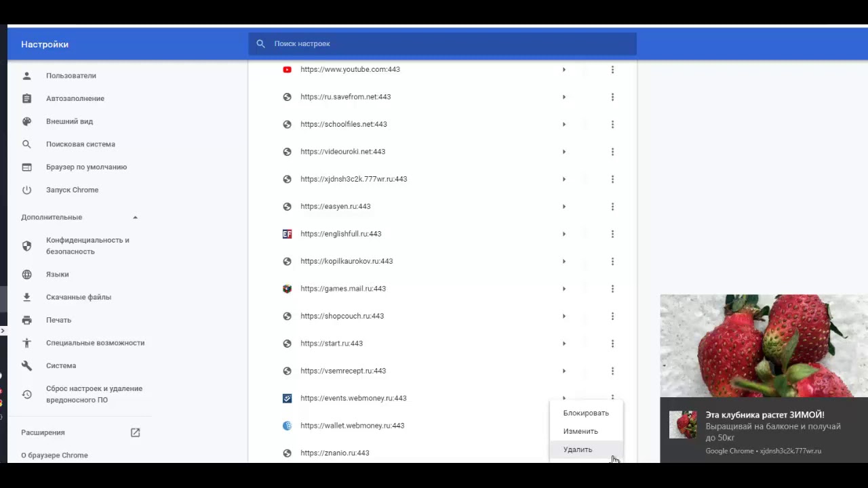
Task: Click the games.mail.ru favicon
Action: coord(287,289)
